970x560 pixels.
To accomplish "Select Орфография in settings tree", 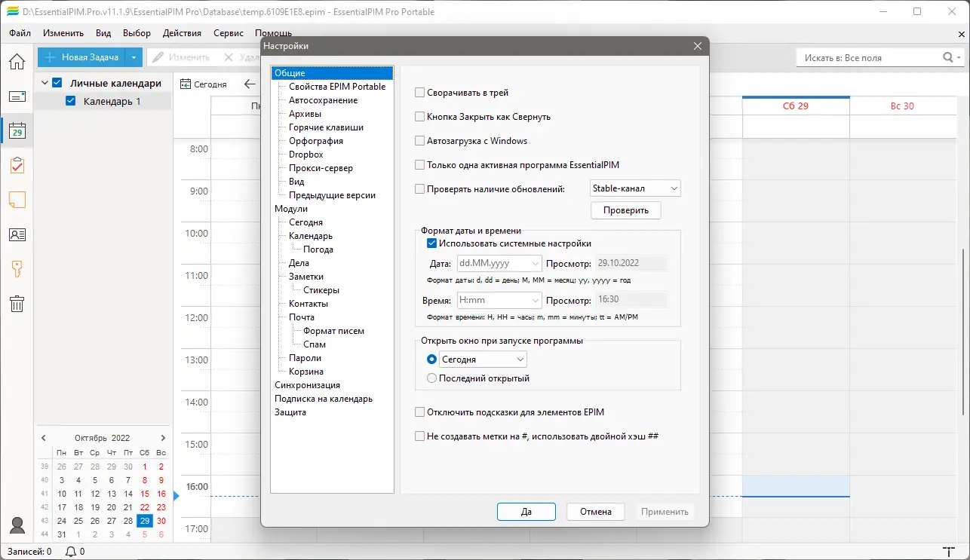I will pyautogui.click(x=316, y=141).
